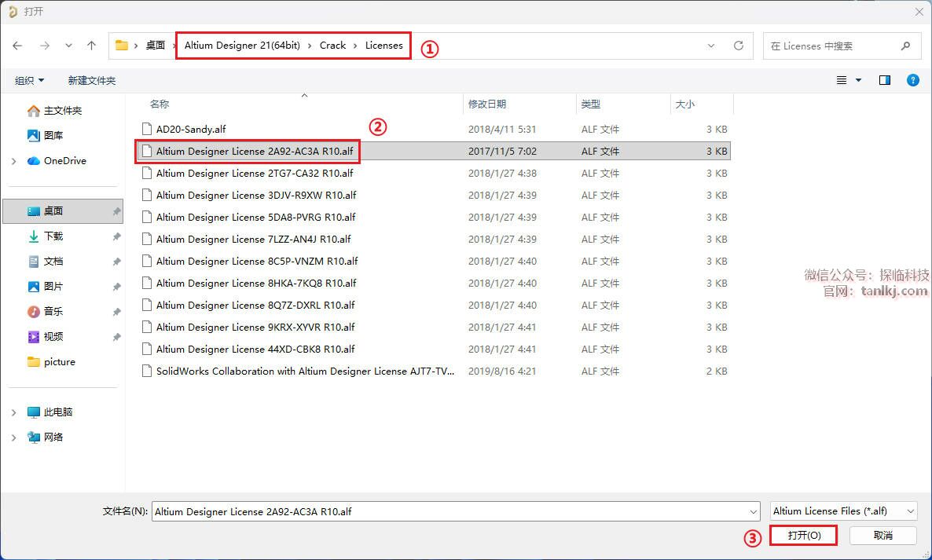Open the help button
932x560 pixels.
(913, 80)
